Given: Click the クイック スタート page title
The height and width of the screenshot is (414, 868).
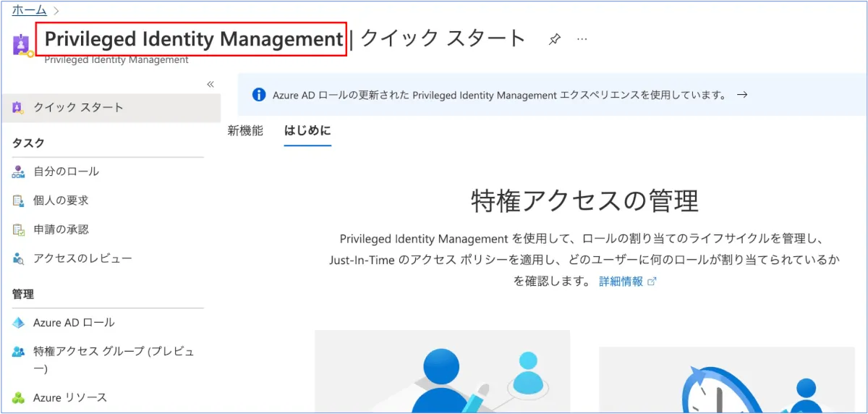Looking at the screenshot, I should point(443,38).
